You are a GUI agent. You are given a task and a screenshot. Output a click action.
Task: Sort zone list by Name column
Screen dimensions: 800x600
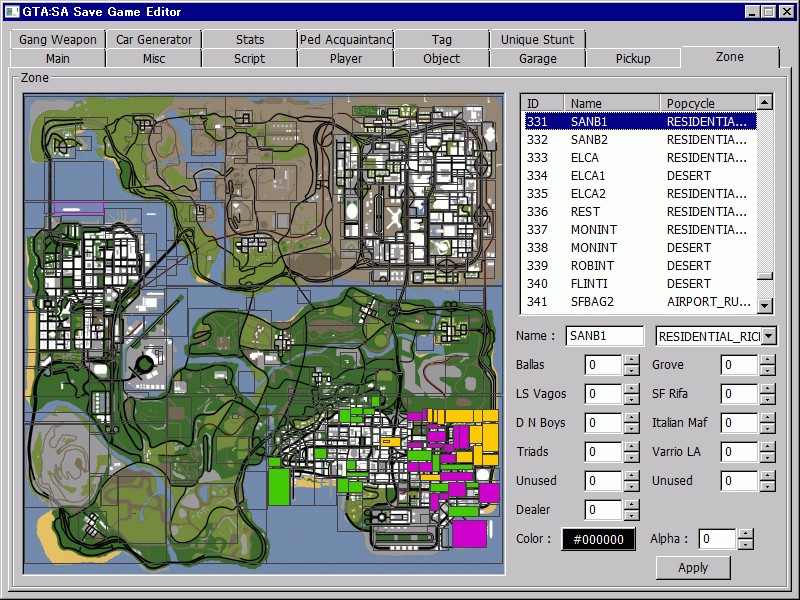612,103
